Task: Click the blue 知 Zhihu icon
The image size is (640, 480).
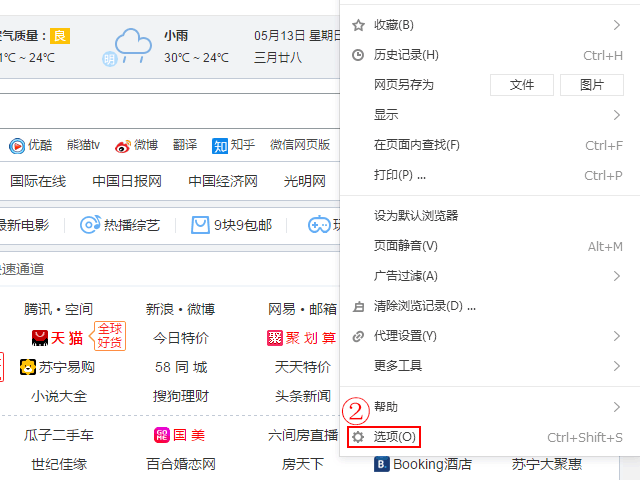Action: 220,146
